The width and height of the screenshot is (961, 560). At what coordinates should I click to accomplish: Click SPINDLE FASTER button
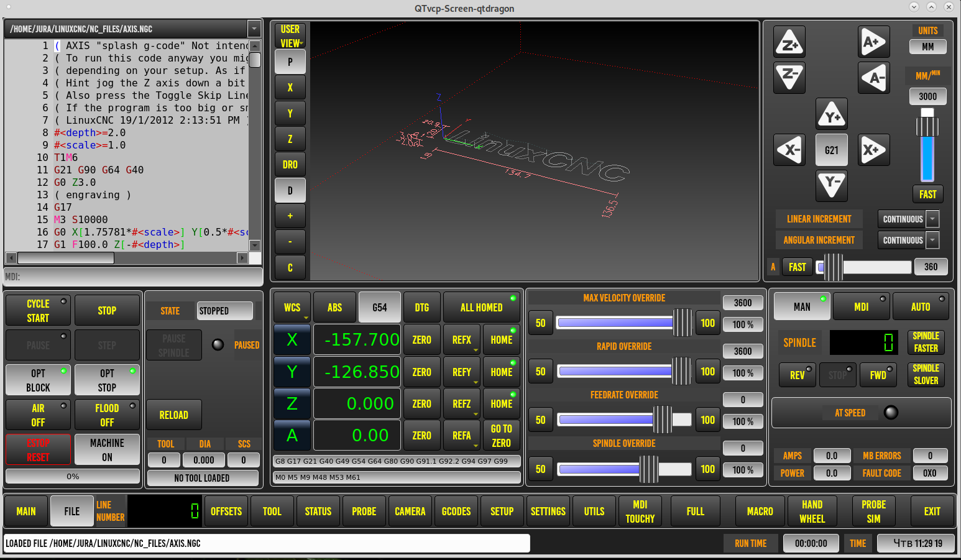[x=926, y=342]
